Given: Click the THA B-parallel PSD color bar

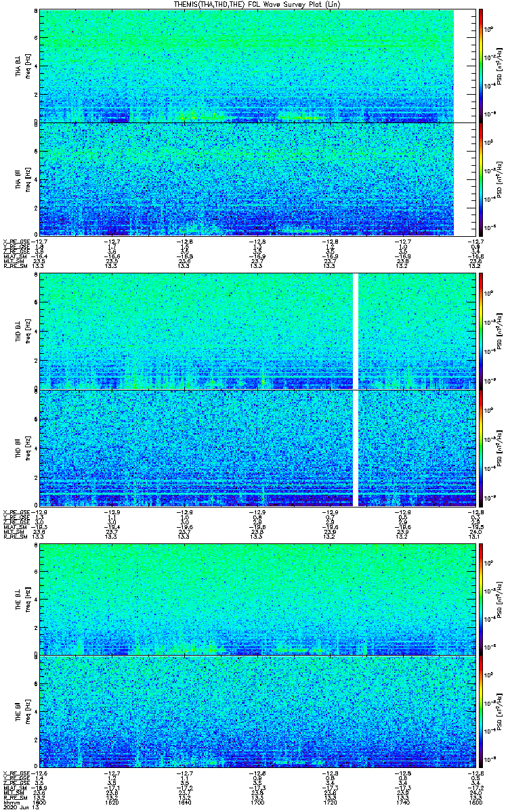Looking at the screenshot, I should click(x=480, y=179).
